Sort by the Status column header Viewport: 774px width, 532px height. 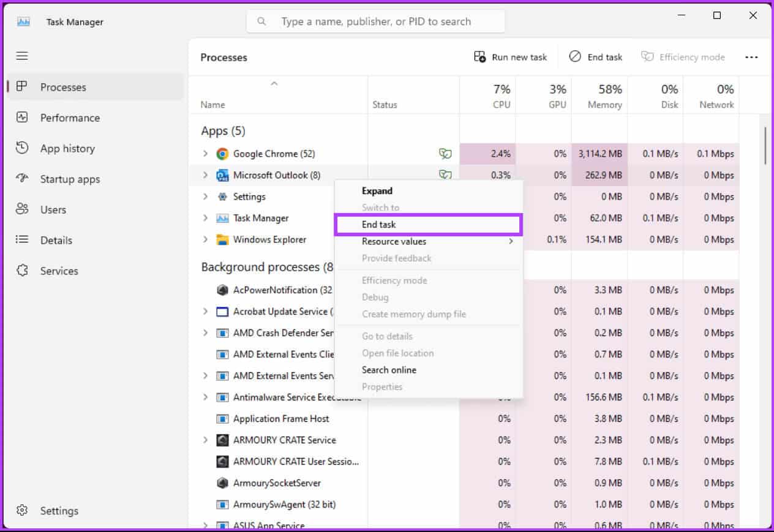(x=413, y=96)
